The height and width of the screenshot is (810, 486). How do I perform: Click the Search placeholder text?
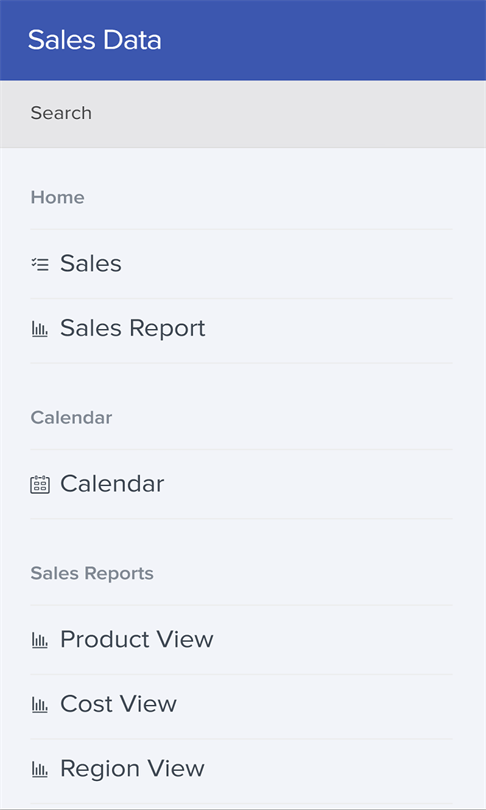pos(61,113)
